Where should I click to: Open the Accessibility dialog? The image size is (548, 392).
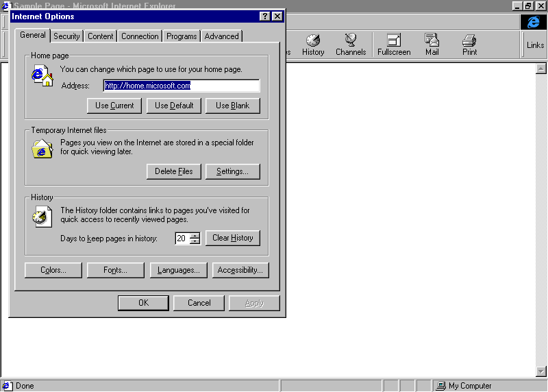coord(240,270)
